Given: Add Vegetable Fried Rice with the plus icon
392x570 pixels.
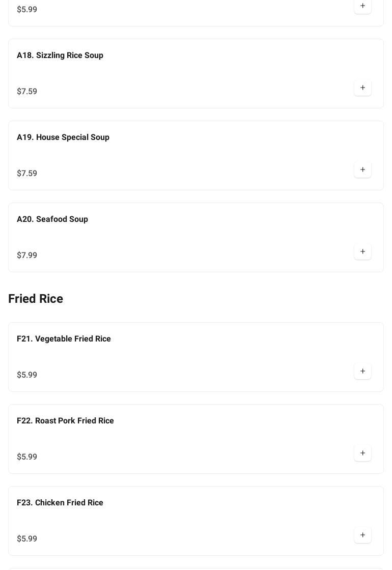Looking at the screenshot, I should (362, 372).
